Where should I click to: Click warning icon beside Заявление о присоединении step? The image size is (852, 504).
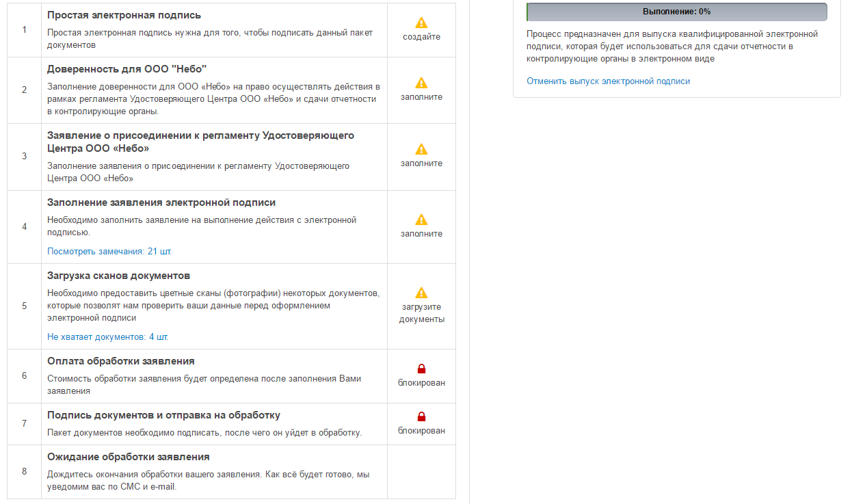tap(421, 149)
